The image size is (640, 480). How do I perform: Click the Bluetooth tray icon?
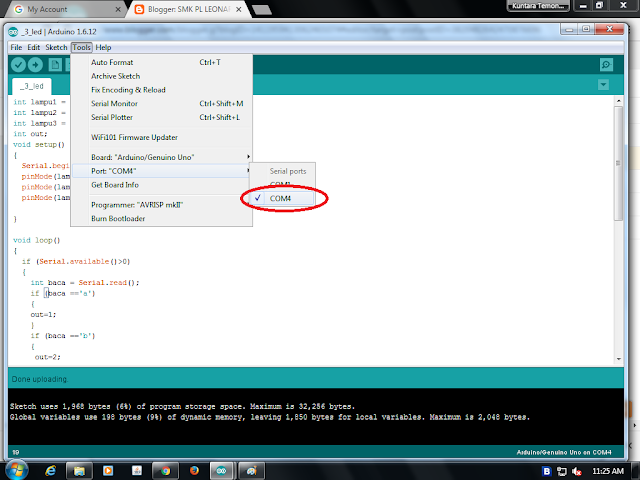pyautogui.click(x=547, y=471)
